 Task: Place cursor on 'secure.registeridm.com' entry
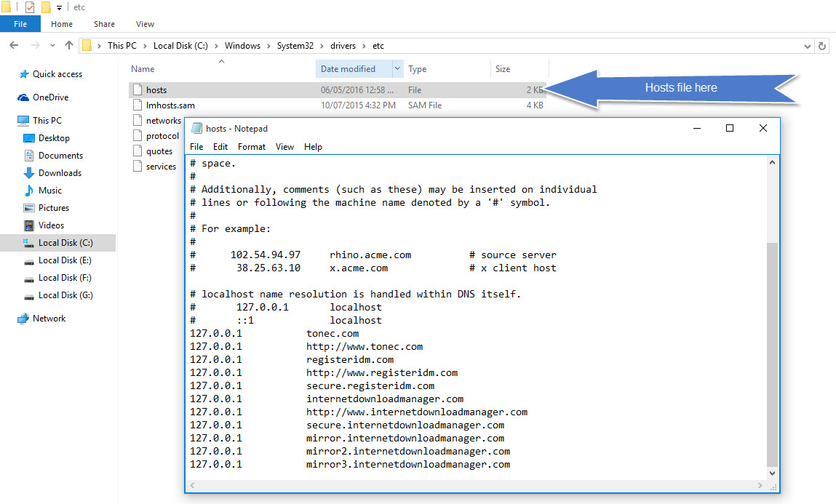pos(370,385)
